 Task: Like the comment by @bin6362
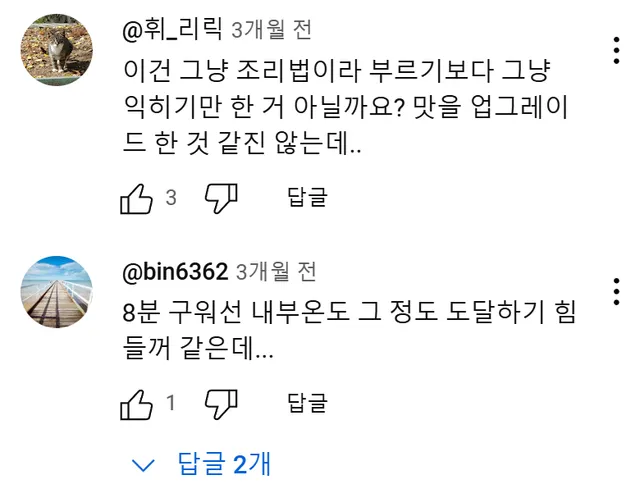pyautogui.click(x=136, y=404)
